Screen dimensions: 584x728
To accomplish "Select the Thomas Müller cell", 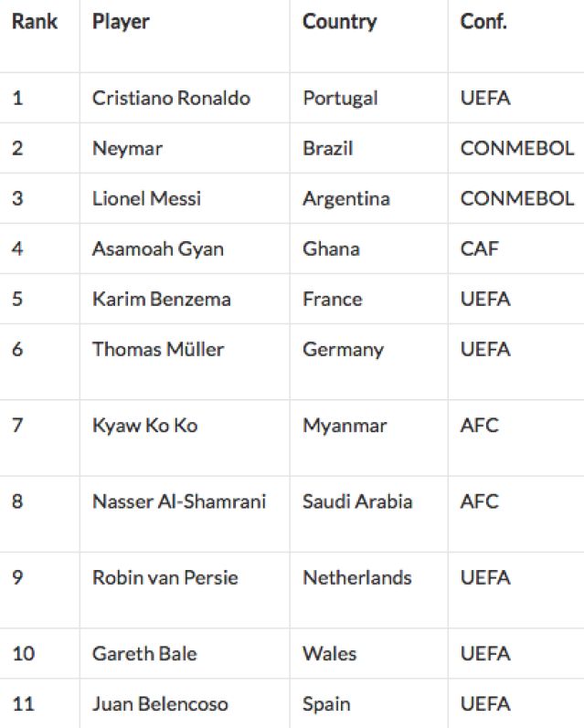I will coord(157,350).
